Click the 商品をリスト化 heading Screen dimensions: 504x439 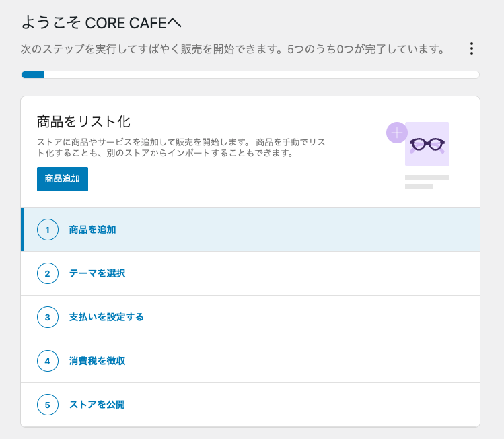click(x=83, y=121)
